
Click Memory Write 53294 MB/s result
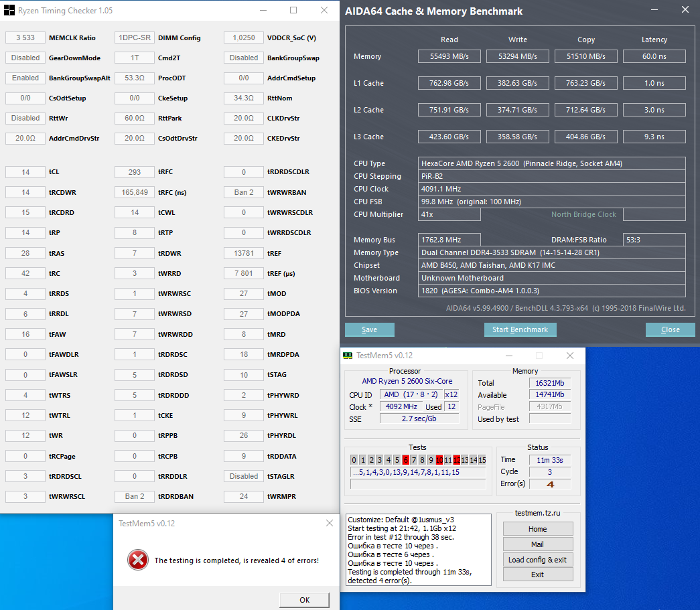(x=517, y=56)
